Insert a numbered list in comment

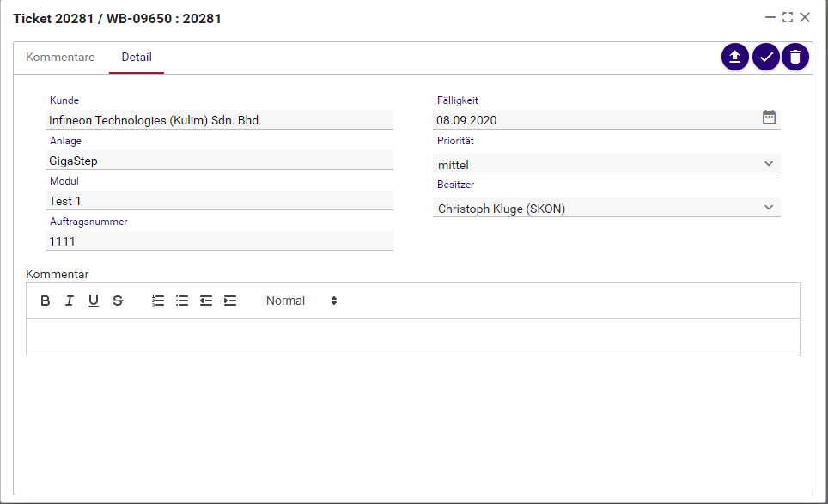[x=158, y=301]
